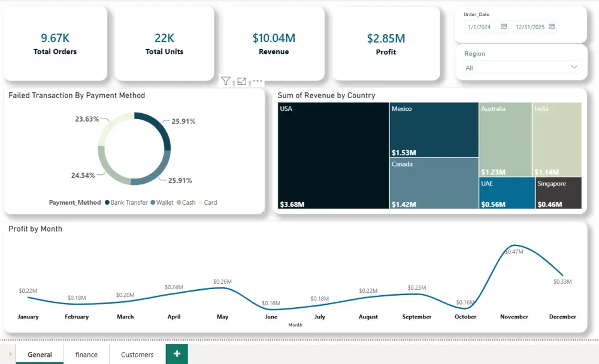Click the Profit by Month chart title
This screenshot has height=364, width=599.
tap(35, 229)
